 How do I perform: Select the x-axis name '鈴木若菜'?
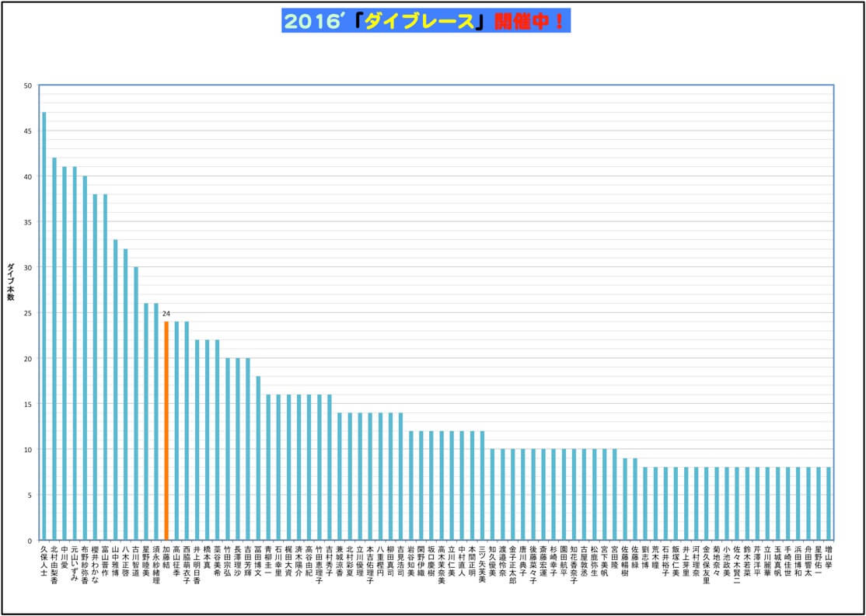[x=747, y=560]
